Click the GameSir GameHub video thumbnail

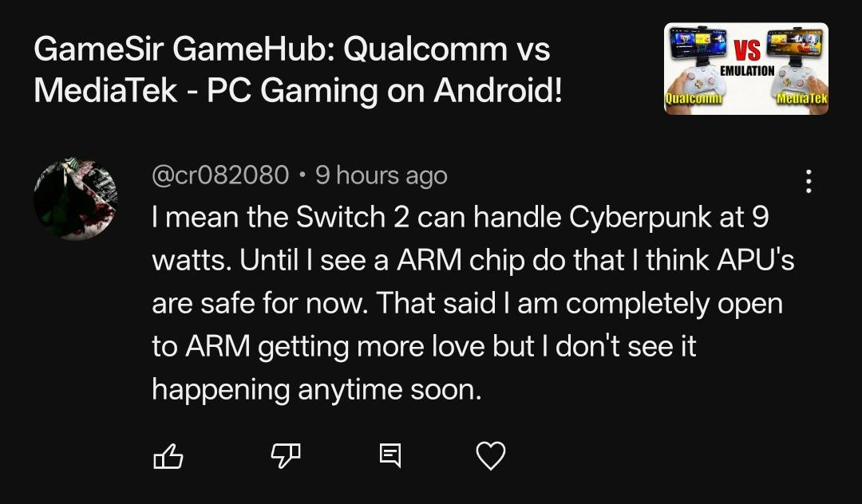point(745,68)
